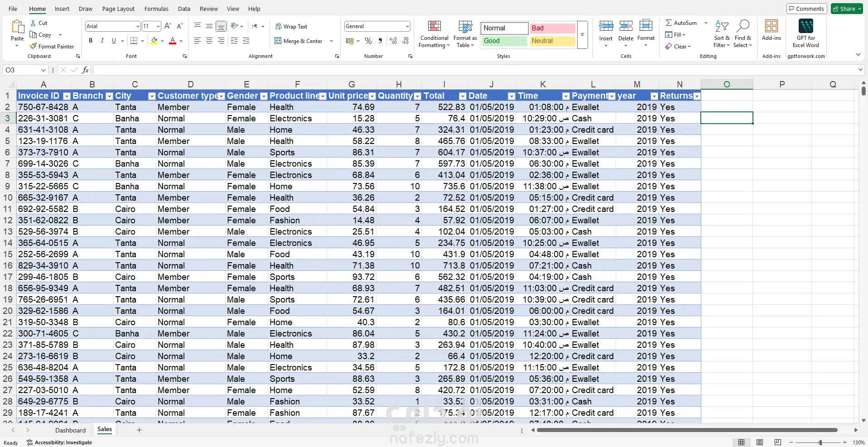Open the font size dropdown
This screenshot has width=868, height=447.
tap(158, 26)
